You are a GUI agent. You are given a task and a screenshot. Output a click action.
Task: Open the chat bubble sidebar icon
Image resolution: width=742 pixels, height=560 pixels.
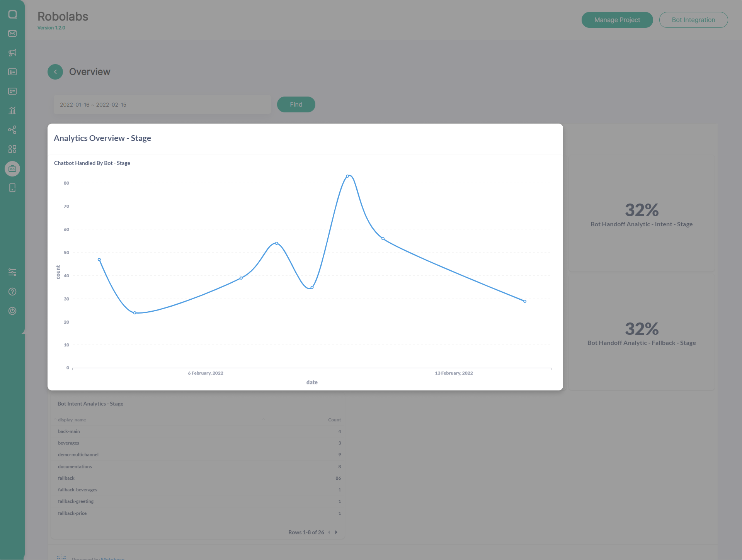coord(12,14)
